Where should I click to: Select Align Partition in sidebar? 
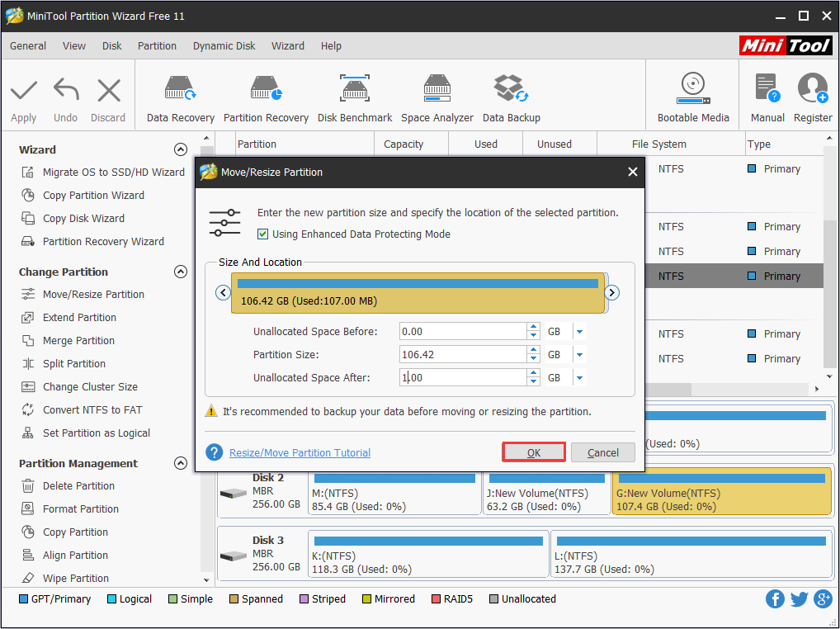click(64, 555)
